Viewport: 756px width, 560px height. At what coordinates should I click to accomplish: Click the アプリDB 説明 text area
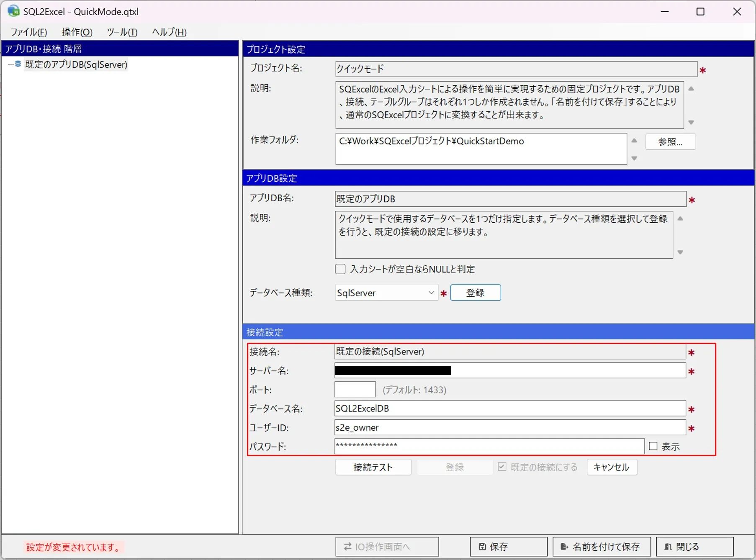(504, 235)
